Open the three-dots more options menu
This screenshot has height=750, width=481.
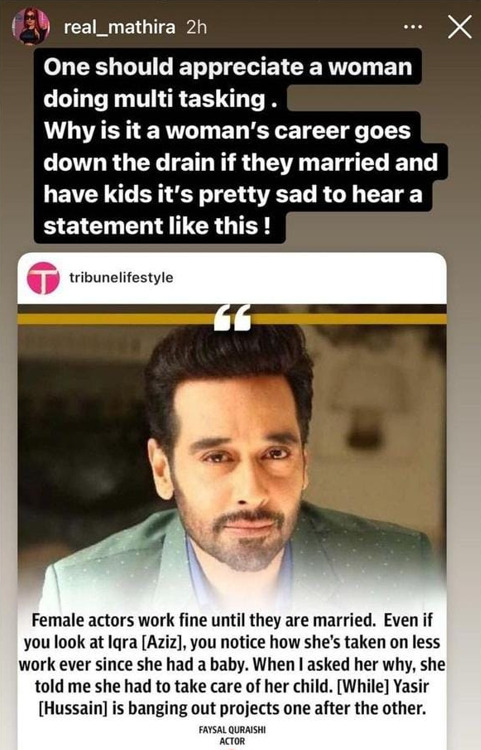pyautogui.click(x=413, y=28)
